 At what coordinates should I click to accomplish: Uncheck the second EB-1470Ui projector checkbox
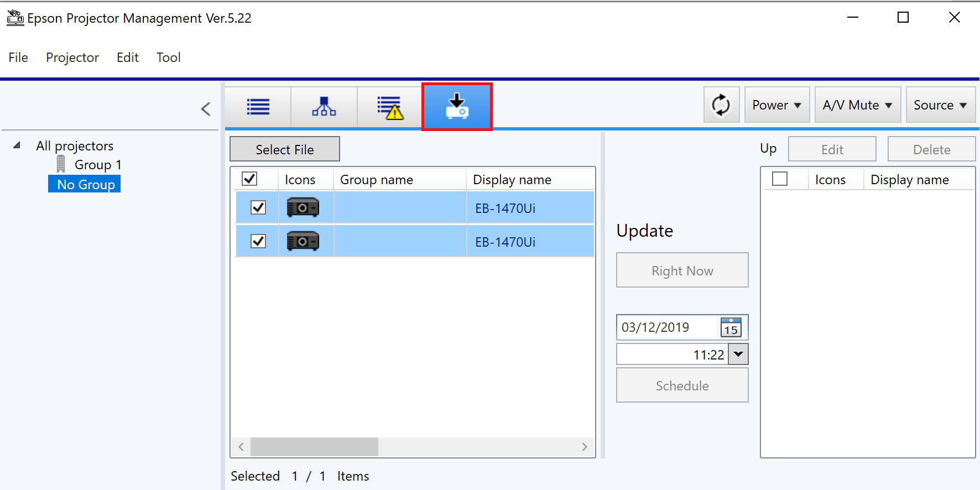258,241
